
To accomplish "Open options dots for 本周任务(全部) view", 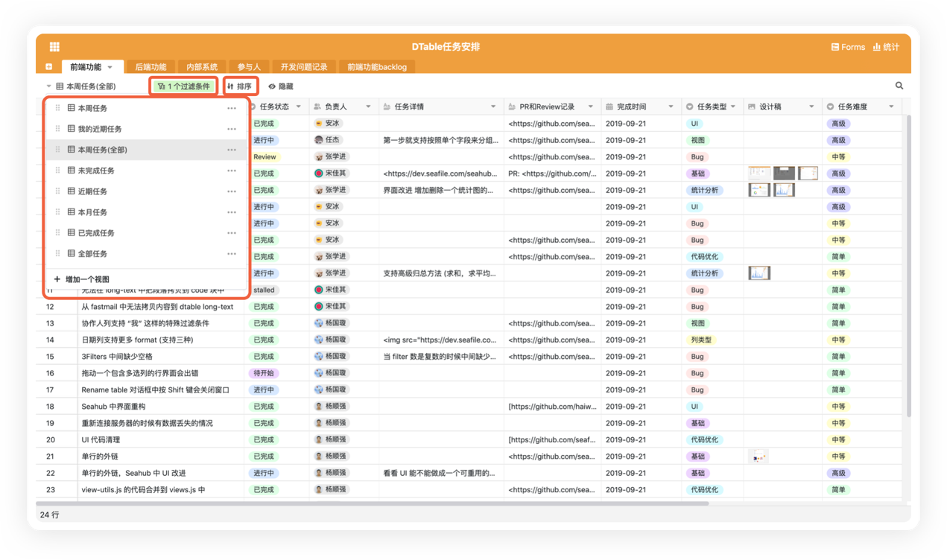I will (x=232, y=150).
